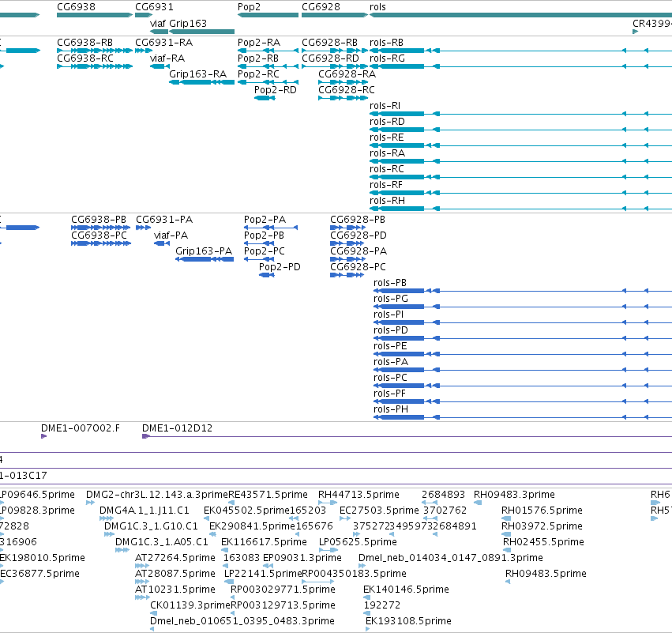Click the rols-RF transcript label
Viewport: 672px width, 633px height.
coord(386,185)
